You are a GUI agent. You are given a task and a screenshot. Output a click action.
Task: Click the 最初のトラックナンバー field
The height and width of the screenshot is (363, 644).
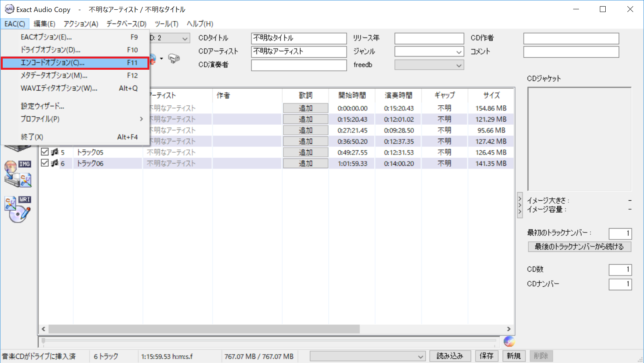[x=620, y=234]
